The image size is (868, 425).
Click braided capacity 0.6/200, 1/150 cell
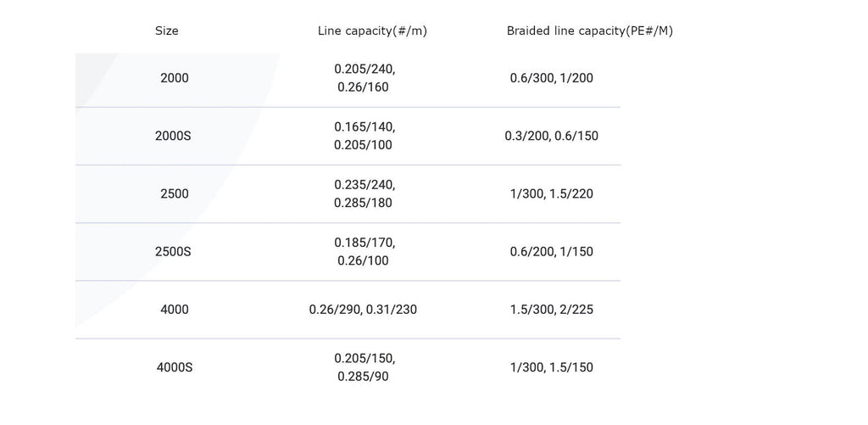click(552, 252)
